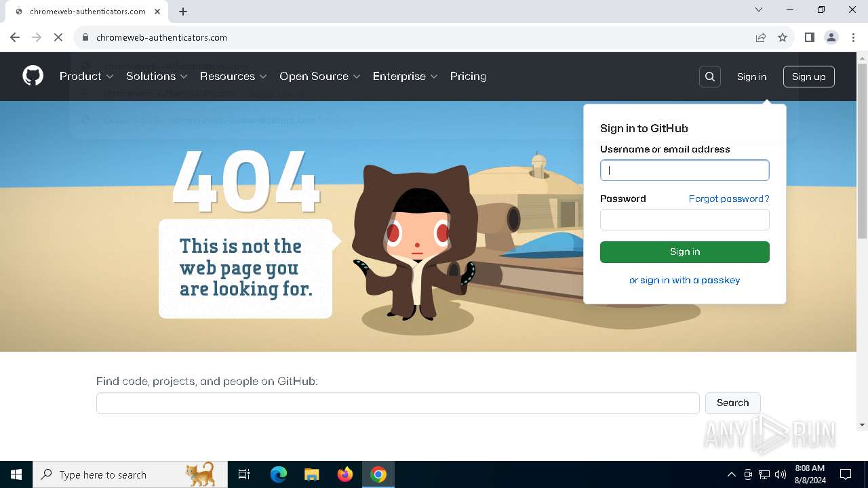Click sign in with a passkey link
This screenshot has height=488, width=868.
[x=685, y=280]
